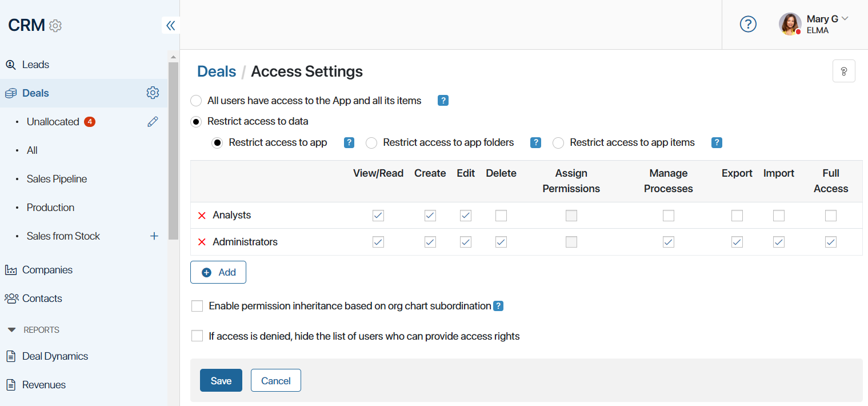Save access settings
The width and height of the screenshot is (868, 406).
click(221, 381)
